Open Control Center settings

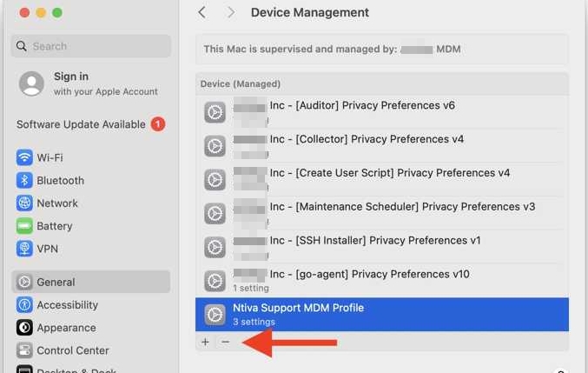coord(90,350)
